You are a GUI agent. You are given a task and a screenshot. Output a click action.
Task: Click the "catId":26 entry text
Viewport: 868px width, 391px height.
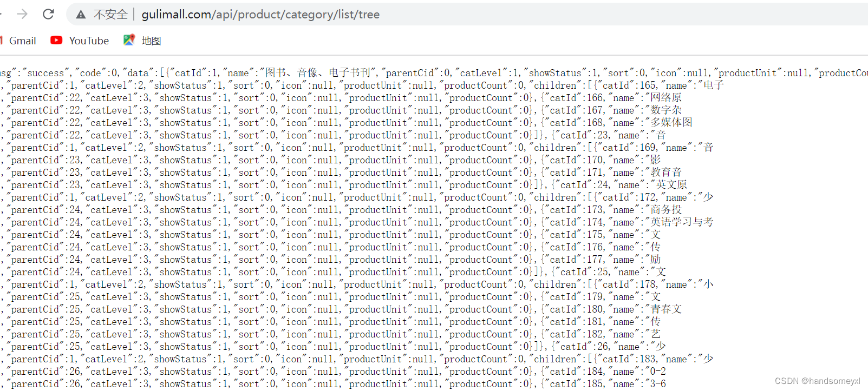coord(581,347)
